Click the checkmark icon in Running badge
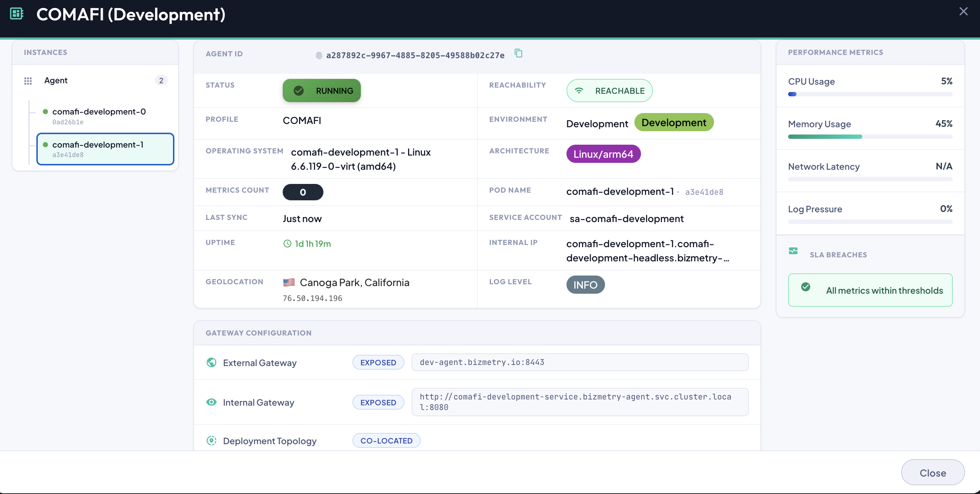 point(299,91)
